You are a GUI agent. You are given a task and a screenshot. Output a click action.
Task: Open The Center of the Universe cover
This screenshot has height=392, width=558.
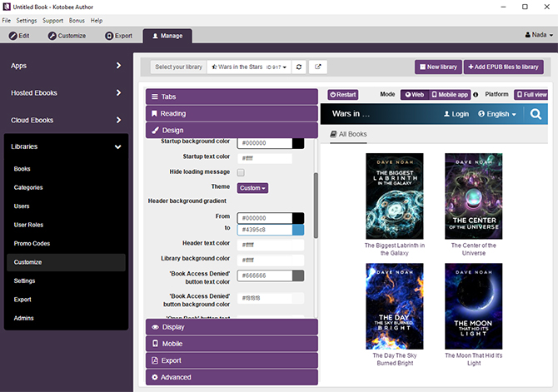473,196
